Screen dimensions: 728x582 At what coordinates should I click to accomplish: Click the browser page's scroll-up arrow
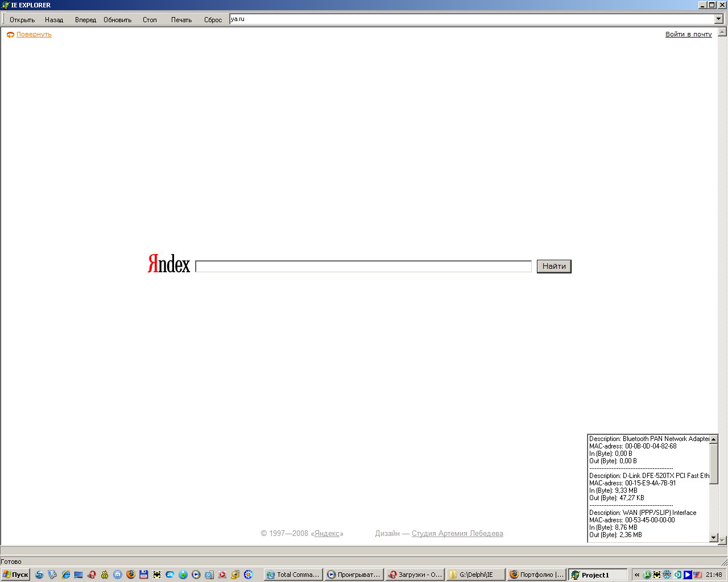coord(722,31)
